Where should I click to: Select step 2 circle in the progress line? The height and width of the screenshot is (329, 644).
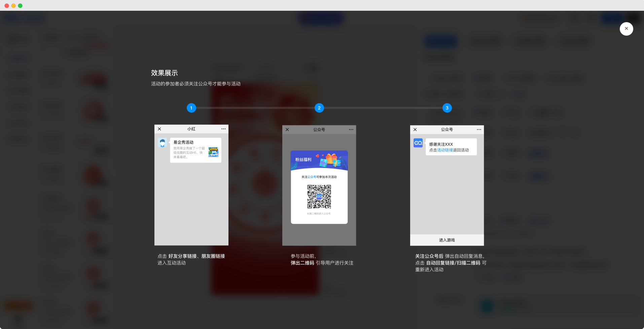(319, 108)
